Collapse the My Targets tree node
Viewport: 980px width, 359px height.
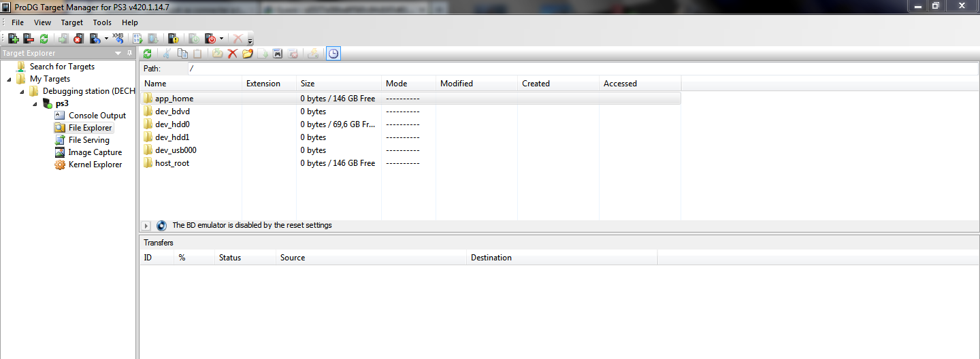(9, 79)
